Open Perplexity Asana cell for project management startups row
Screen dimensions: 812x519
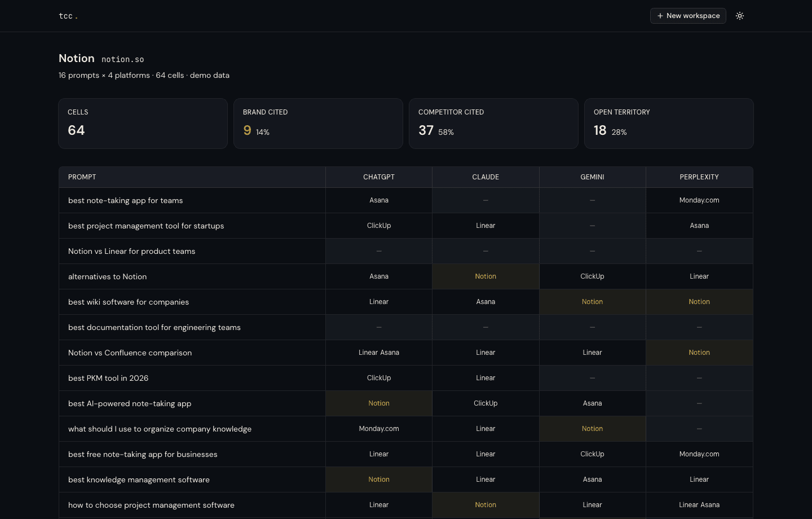[699, 226]
